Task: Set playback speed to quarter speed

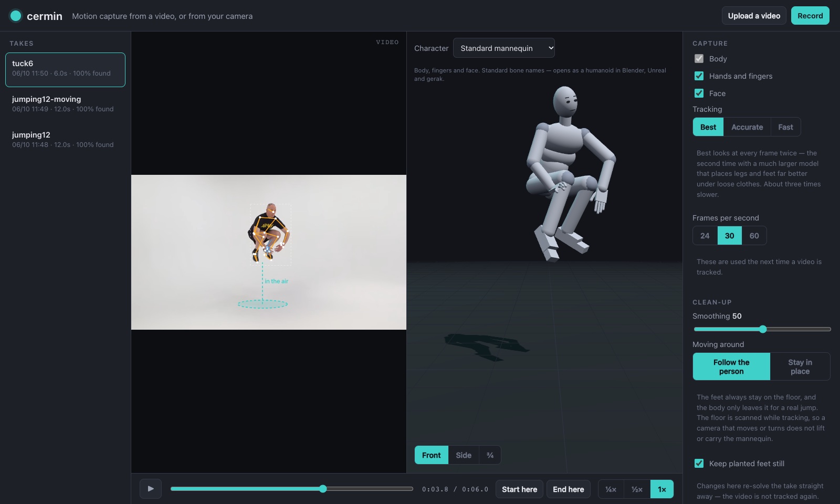Action: 611,489
